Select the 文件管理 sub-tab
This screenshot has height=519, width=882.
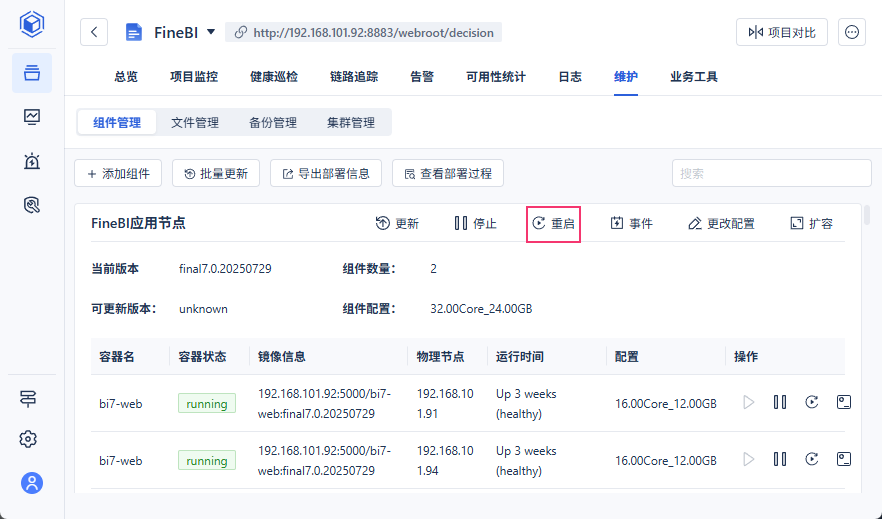pyautogui.click(x=195, y=123)
